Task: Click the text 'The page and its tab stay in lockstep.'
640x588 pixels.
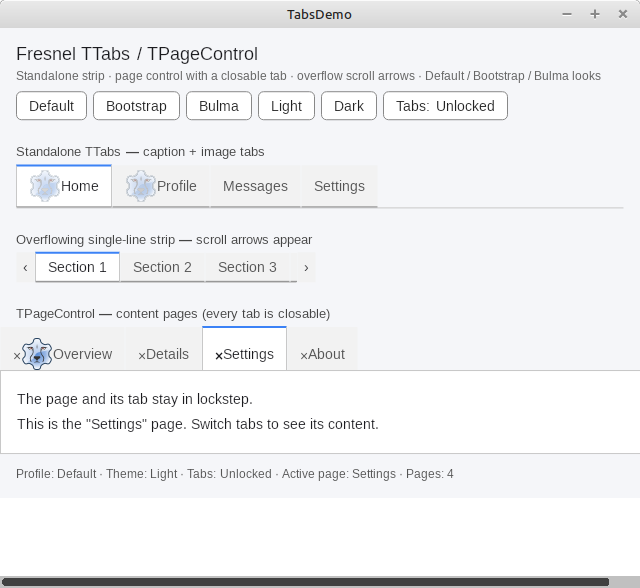Action: (x=135, y=399)
